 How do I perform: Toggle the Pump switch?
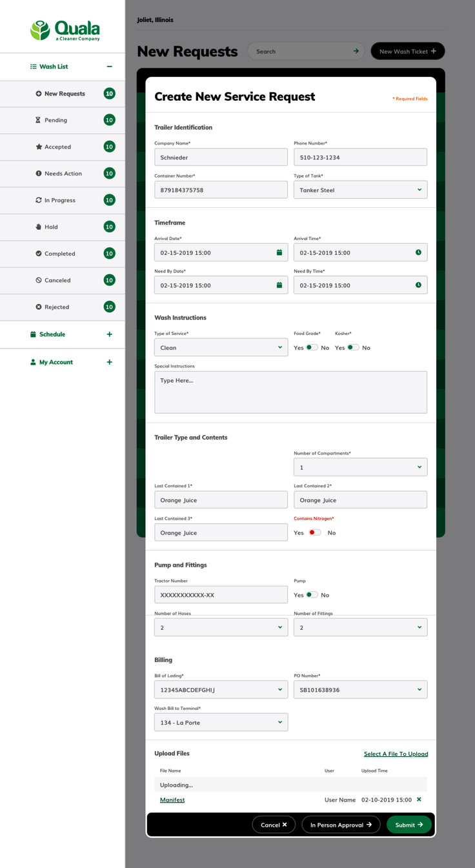tap(312, 594)
